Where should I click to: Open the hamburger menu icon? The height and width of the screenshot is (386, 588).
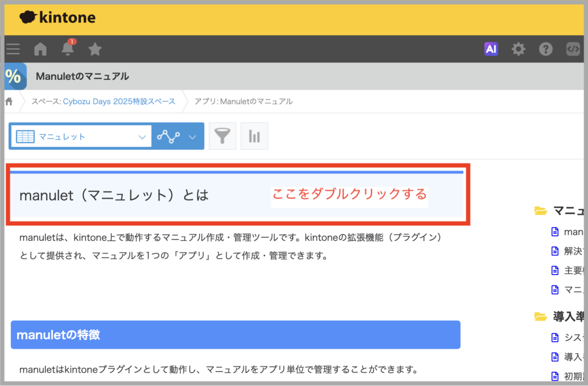[13, 49]
